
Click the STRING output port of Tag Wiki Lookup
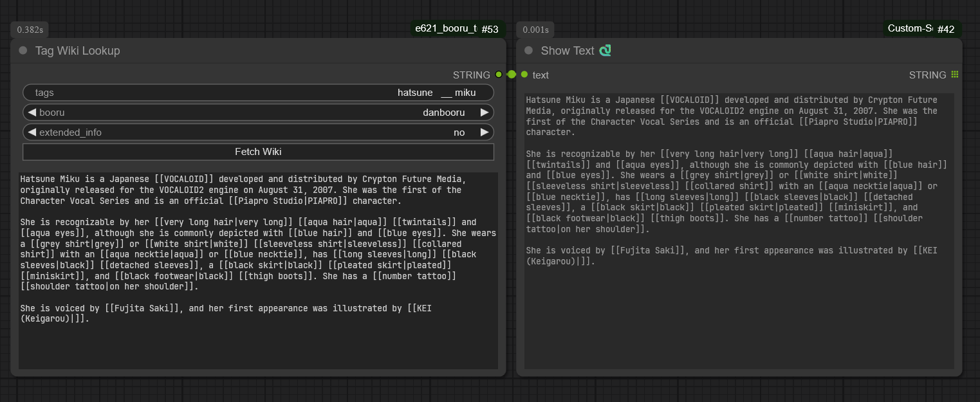499,75
